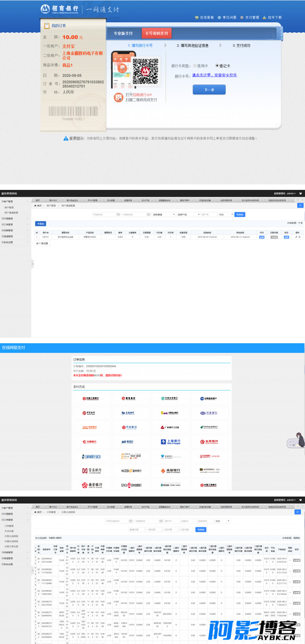Open 首页 tab on 商户通道配置 page
Viewport: 305px width, 644px height.
click(x=38, y=200)
